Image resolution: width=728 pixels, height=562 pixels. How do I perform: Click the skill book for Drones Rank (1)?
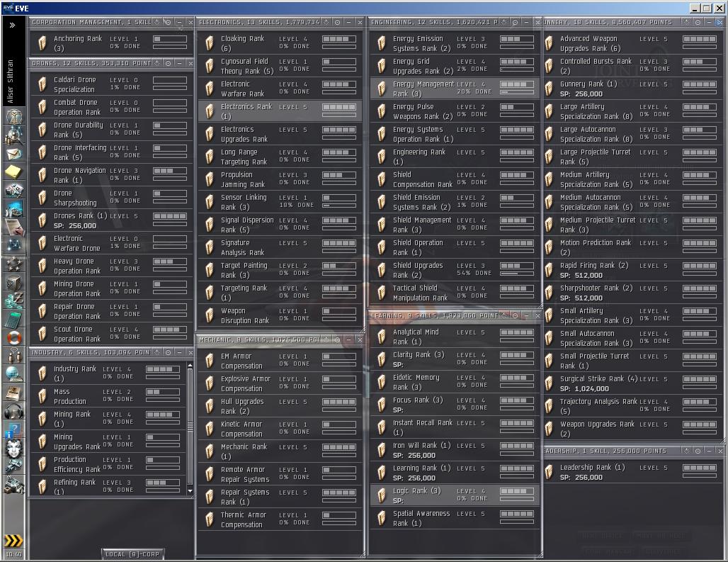point(42,220)
